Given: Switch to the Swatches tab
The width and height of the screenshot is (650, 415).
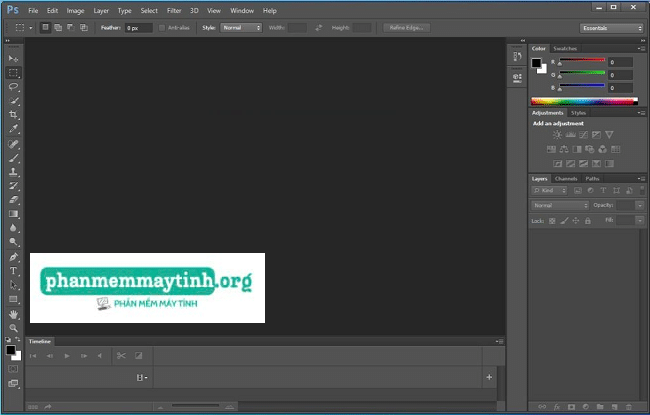Looking at the screenshot, I should [565, 48].
